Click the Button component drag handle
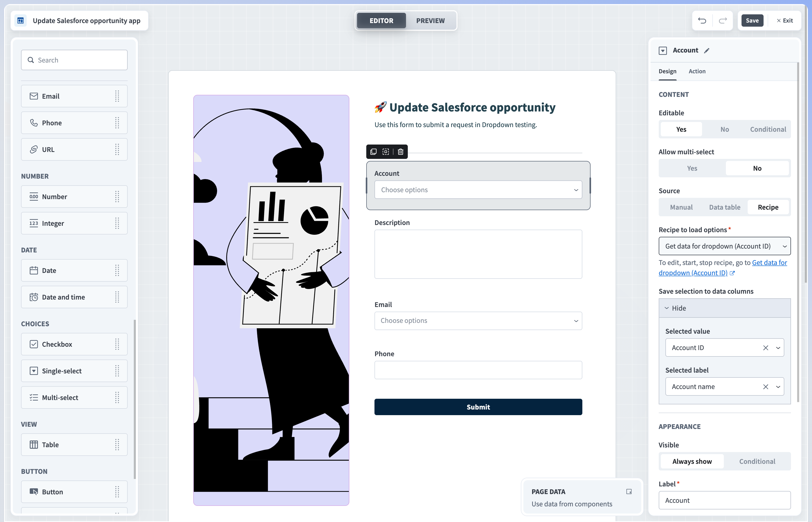This screenshot has width=812, height=522. click(x=117, y=492)
